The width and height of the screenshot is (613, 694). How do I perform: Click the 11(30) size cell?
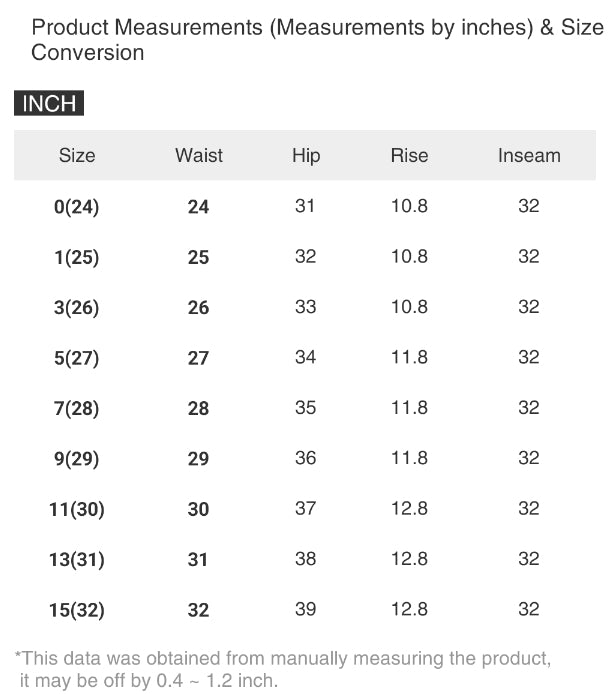coord(77,509)
